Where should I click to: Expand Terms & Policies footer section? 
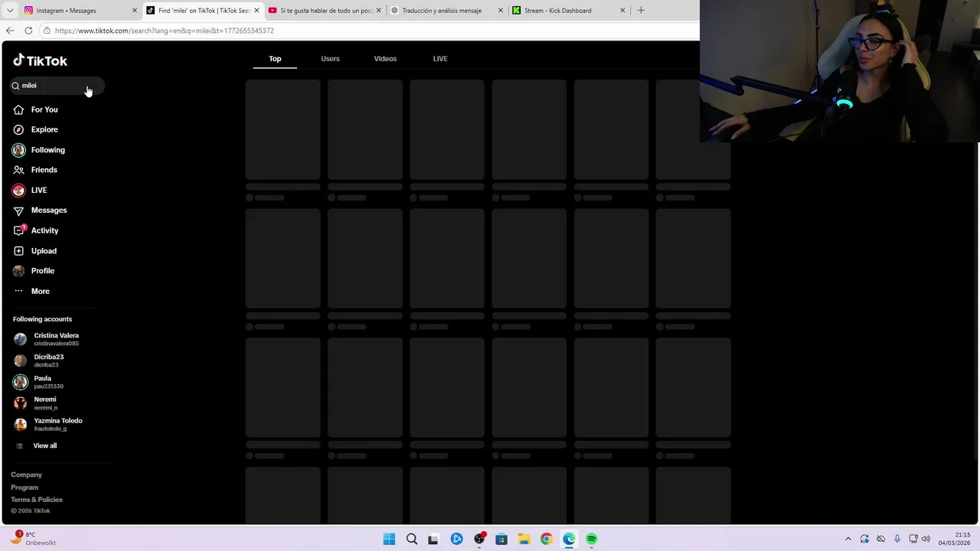point(37,500)
